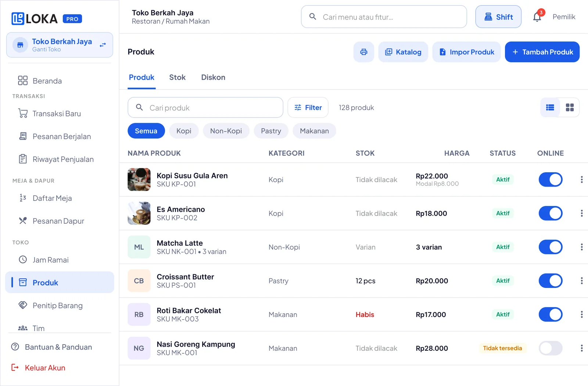The height and width of the screenshot is (386, 588).
Task: Open more options for Matcha Latte
Action: coord(581,247)
